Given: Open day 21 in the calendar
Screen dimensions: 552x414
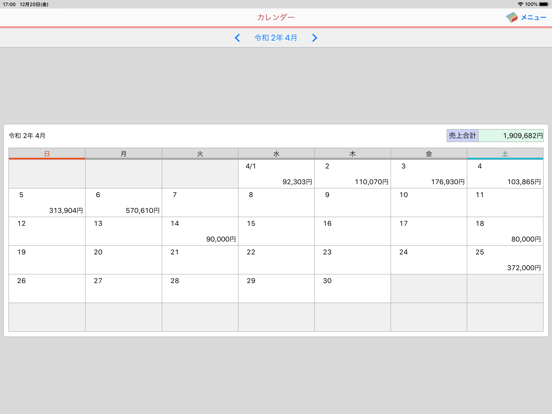Looking at the screenshot, I should tap(200, 260).
